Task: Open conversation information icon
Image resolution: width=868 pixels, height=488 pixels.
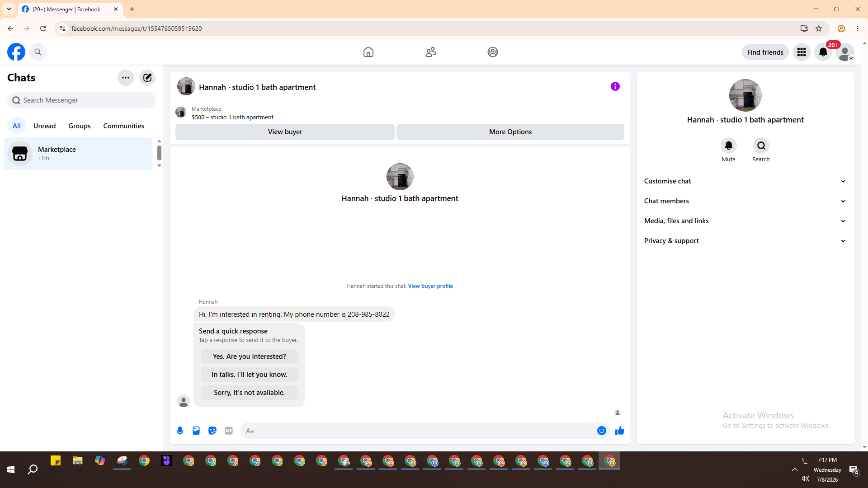Action: pos(615,86)
